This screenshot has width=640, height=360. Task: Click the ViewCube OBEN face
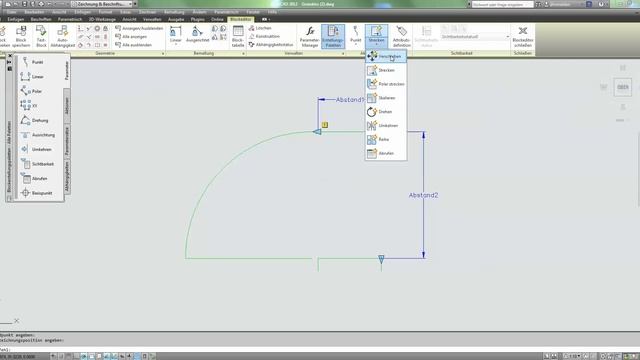pos(622,87)
